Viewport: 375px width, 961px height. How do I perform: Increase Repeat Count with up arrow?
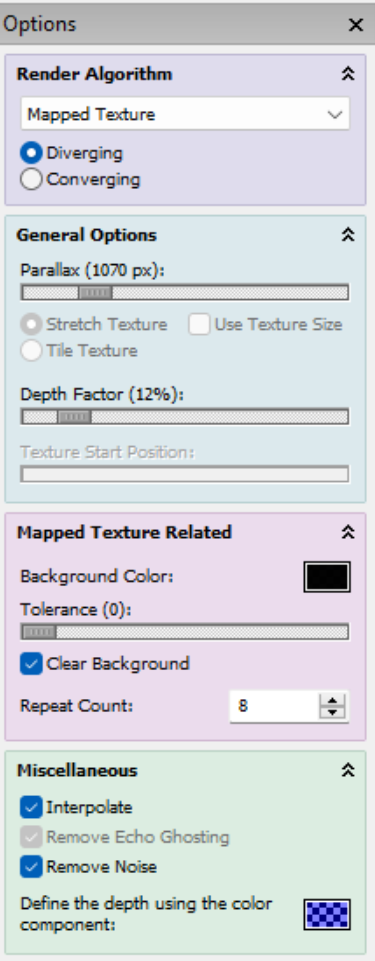point(333,700)
